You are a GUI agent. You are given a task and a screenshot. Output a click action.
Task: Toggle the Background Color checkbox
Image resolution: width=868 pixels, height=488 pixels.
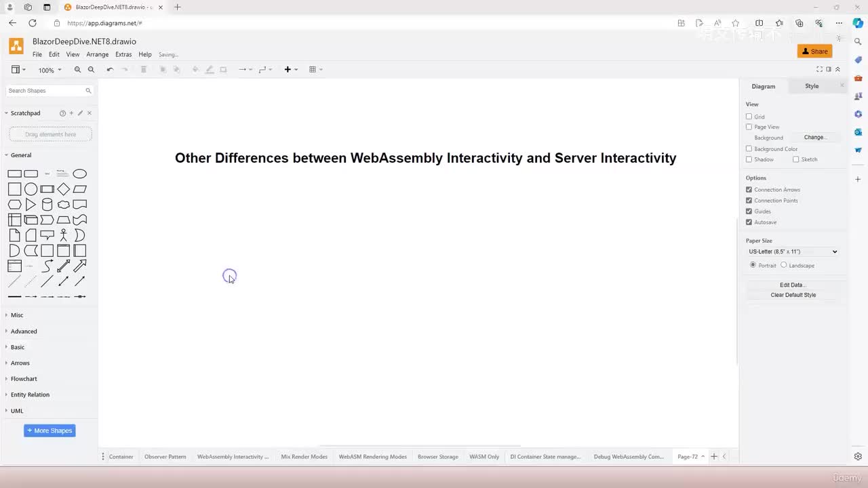(x=749, y=148)
